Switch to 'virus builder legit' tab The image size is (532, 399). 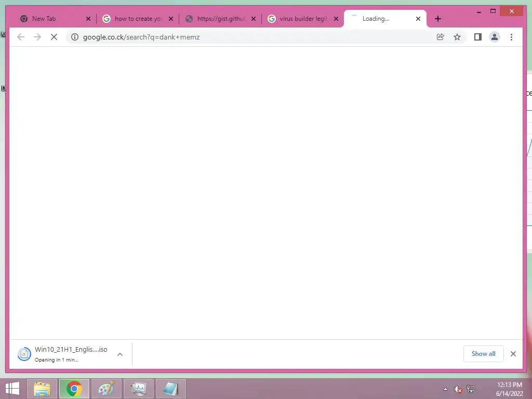[x=303, y=19]
